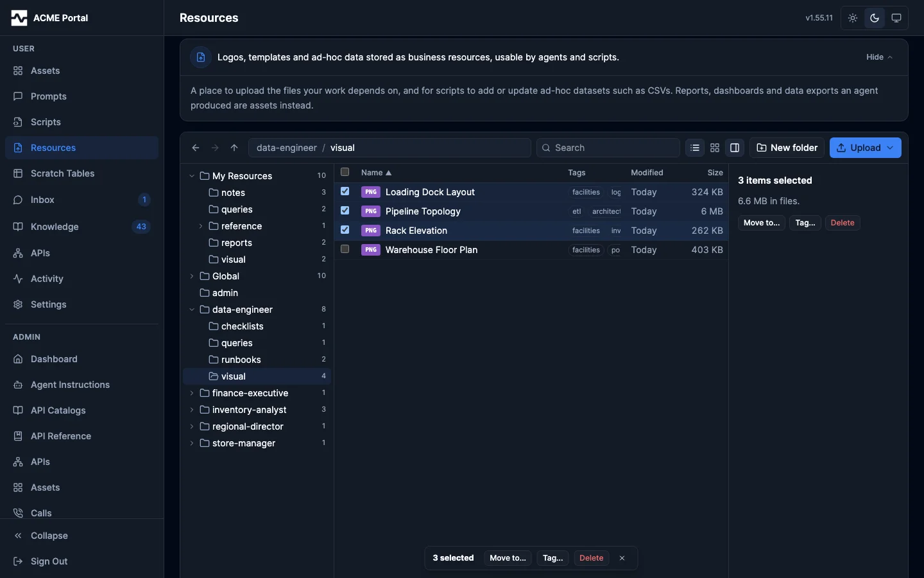Toggle the select-all header checkbox

click(345, 172)
